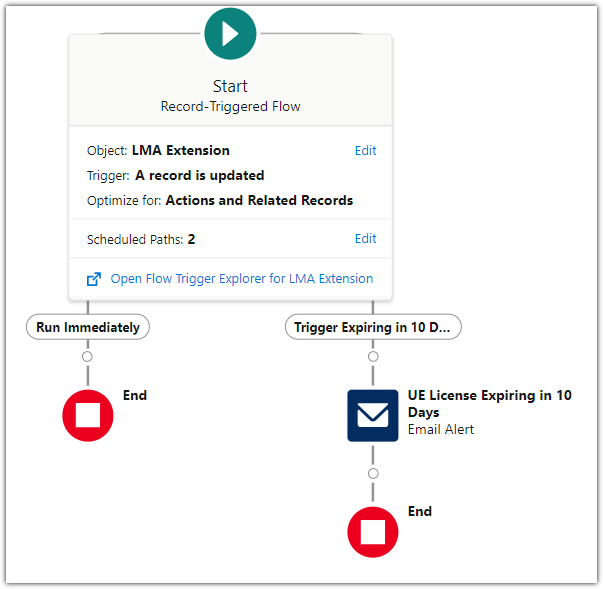Click the Object: LMA Extension row
603x589 pixels.
[x=158, y=151]
